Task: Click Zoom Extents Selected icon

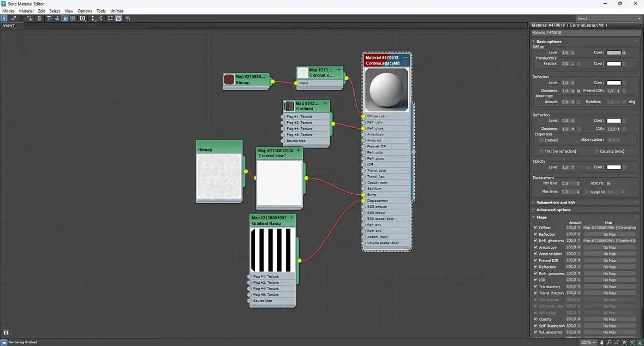Action: point(633,342)
